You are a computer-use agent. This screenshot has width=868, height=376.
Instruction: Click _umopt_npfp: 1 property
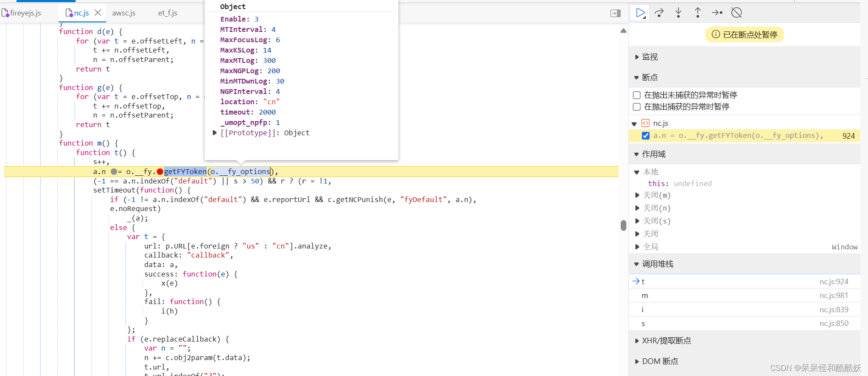pyautogui.click(x=250, y=122)
